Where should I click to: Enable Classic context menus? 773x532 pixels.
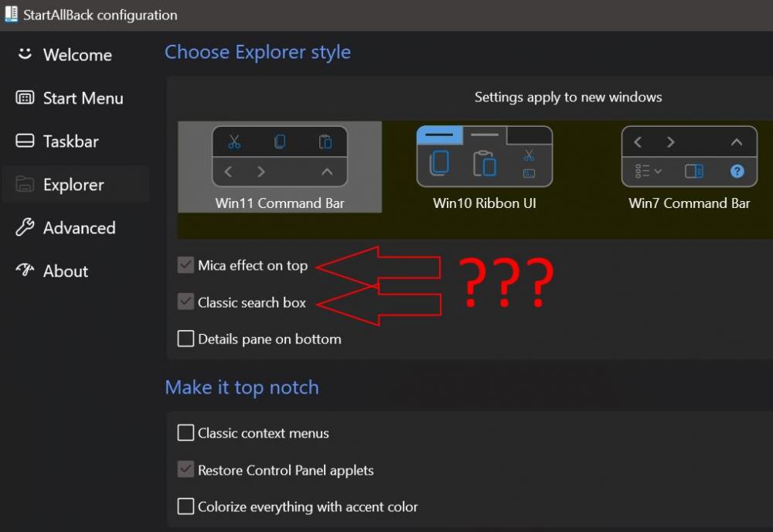pyautogui.click(x=186, y=433)
